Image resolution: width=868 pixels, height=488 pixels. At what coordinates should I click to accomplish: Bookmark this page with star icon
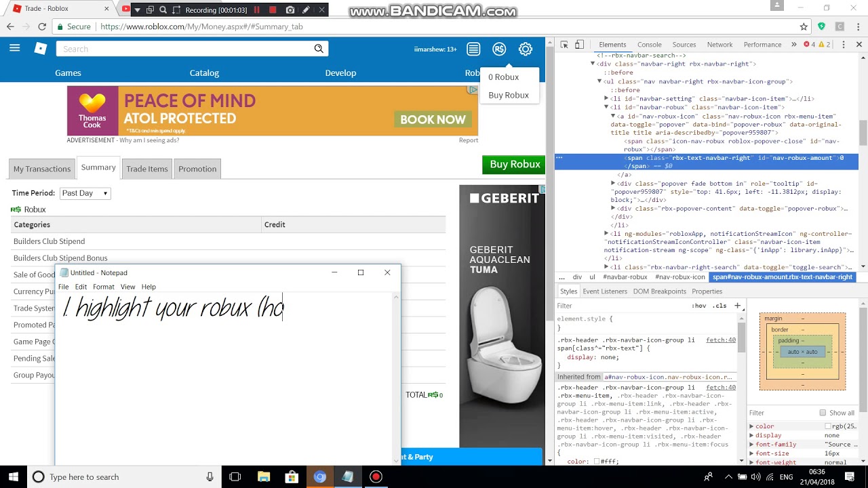804,26
